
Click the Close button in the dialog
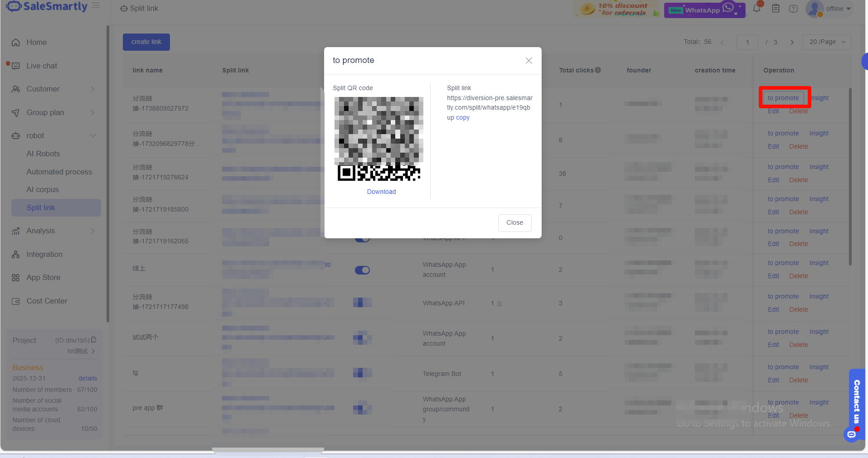[x=515, y=223]
